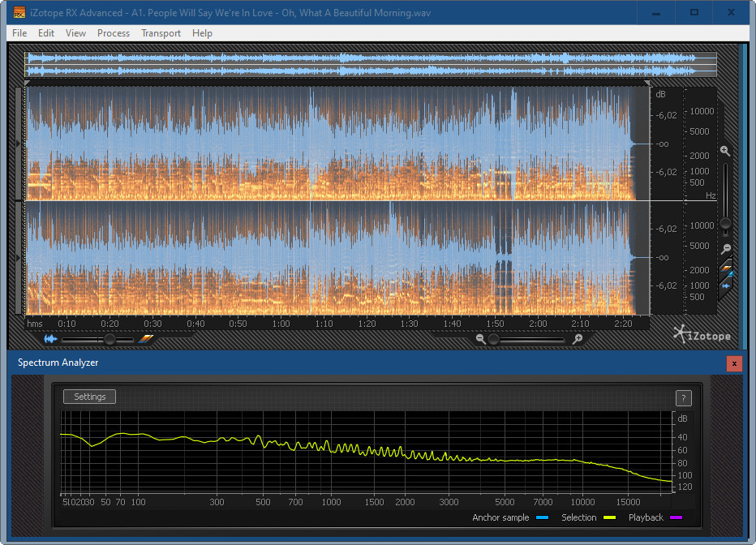Click the Hz label on frequency ruler
This screenshot has width=756, height=545.
711,195
